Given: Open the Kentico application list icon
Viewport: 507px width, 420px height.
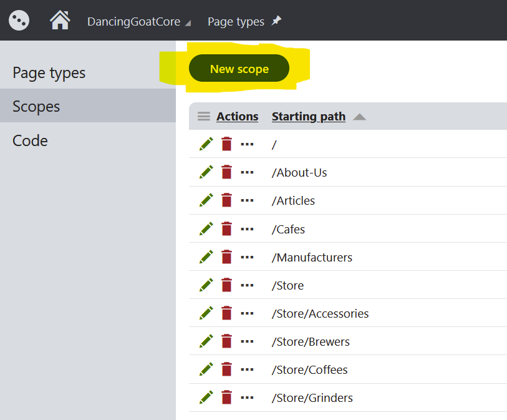Looking at the screenshot, I should tap(19, 21).
